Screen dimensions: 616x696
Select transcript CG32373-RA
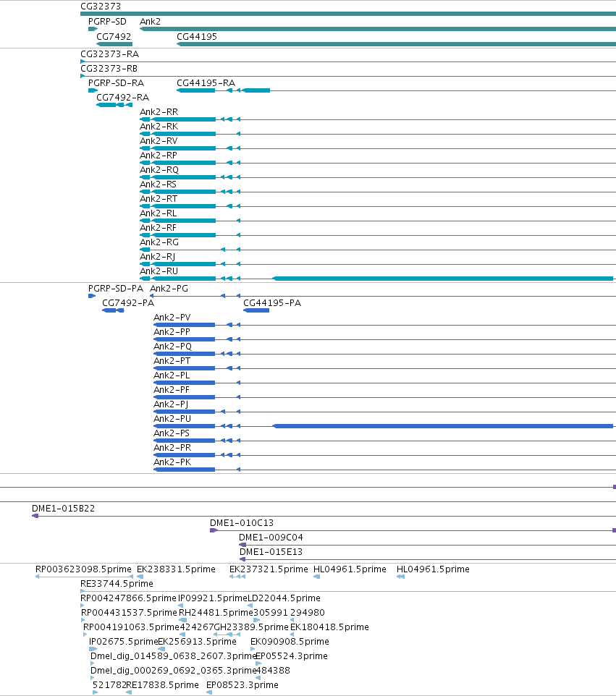click(110, 54)
